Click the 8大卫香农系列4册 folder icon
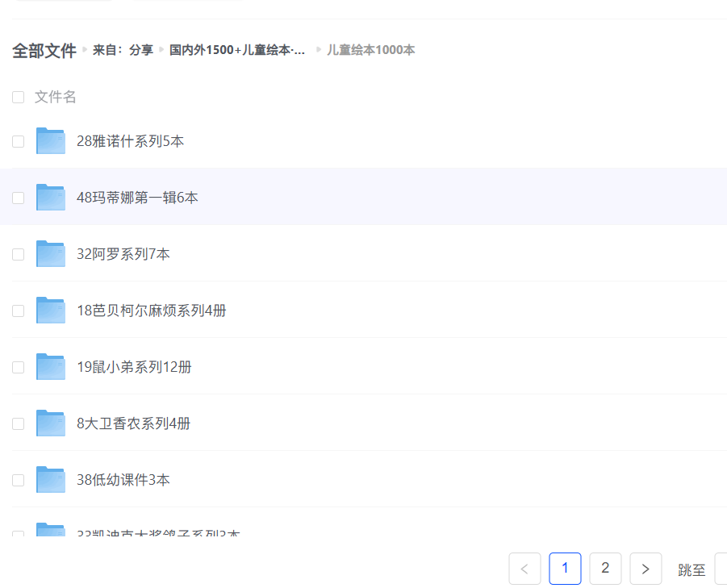 (x=50, y=423)
